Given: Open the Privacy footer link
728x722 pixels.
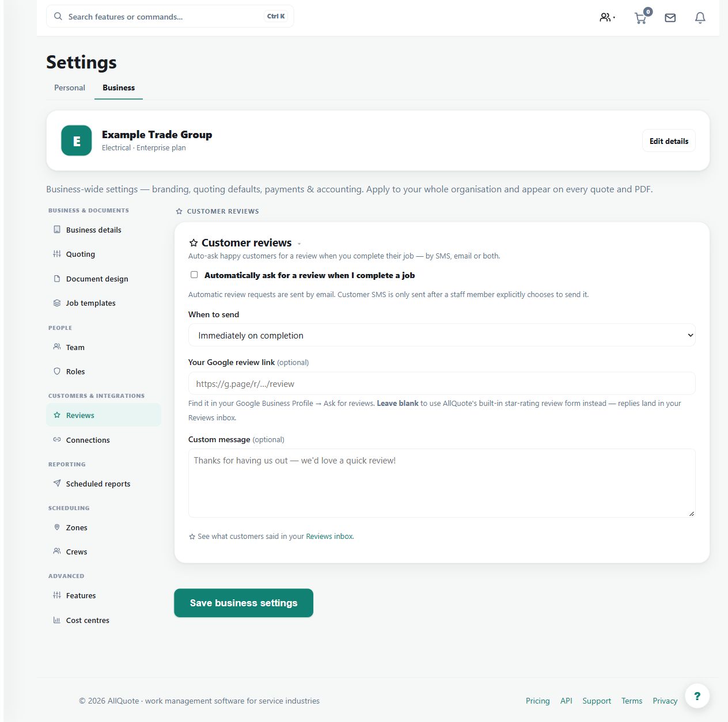Looking at the screenshot, I should pyautogui.click(x=665, y=701).
